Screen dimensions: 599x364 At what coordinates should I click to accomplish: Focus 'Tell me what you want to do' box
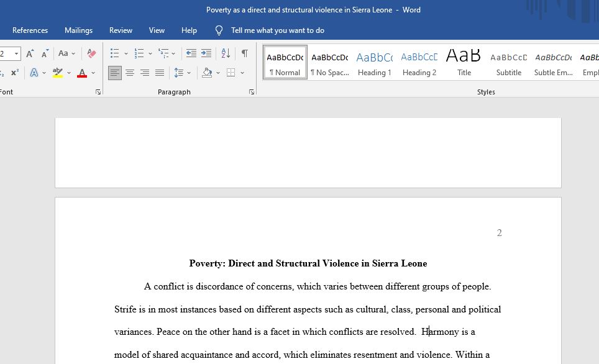pos(278,30)
